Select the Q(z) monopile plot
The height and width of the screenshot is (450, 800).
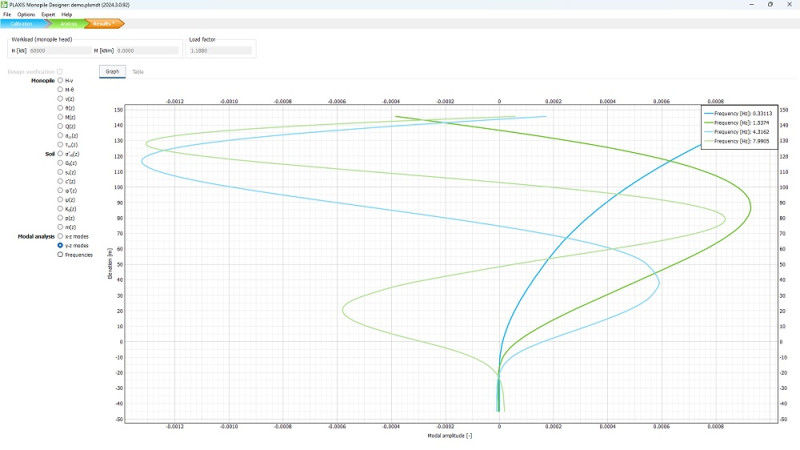pos(60,126)
